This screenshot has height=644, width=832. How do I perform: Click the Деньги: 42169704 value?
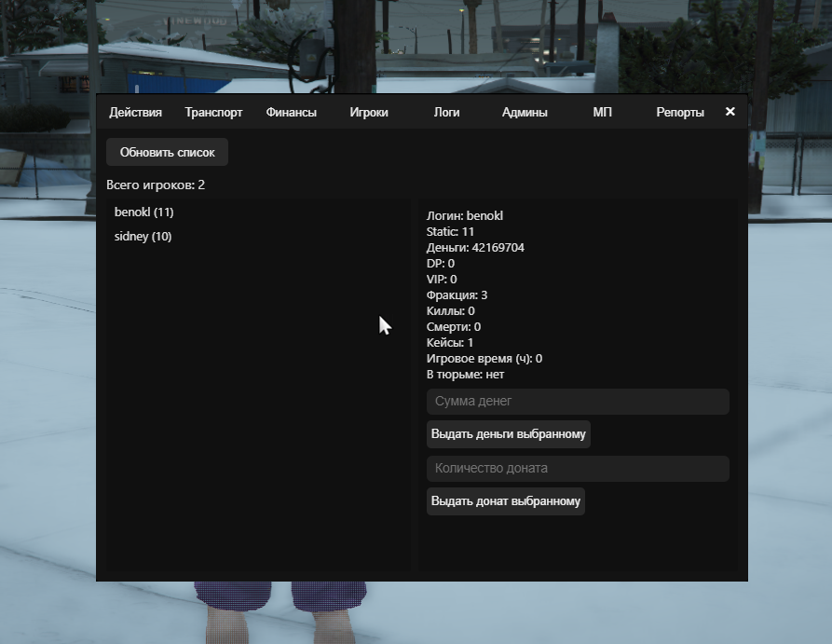[475, 248]
